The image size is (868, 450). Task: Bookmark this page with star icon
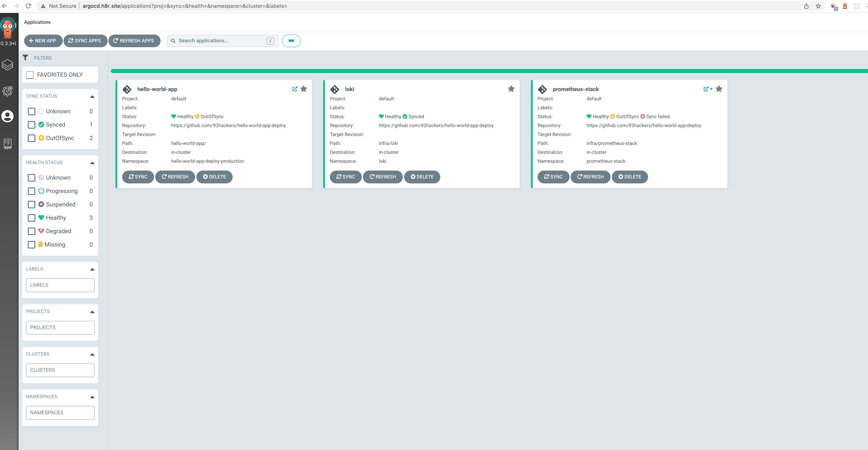[x=818, y=6]
